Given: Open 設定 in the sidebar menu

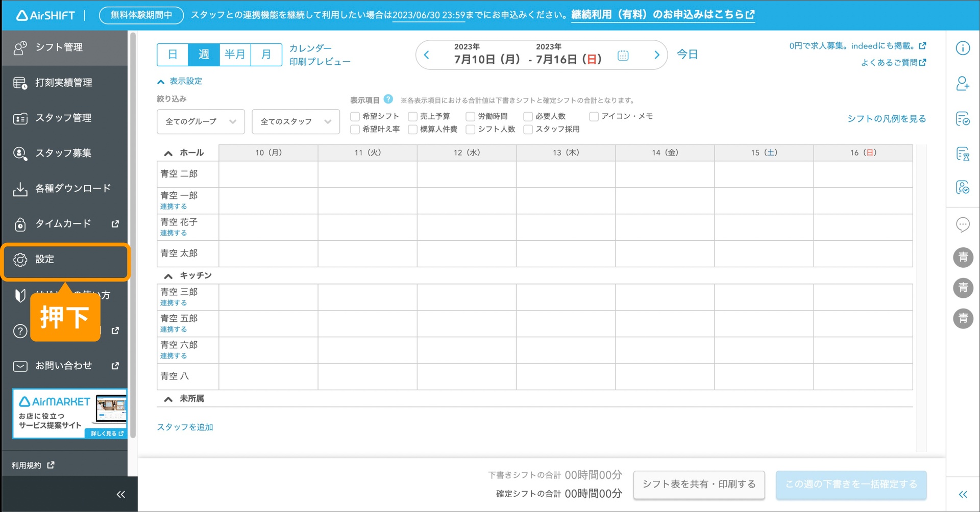Looking at the screenshot, I should pos(65,260).
